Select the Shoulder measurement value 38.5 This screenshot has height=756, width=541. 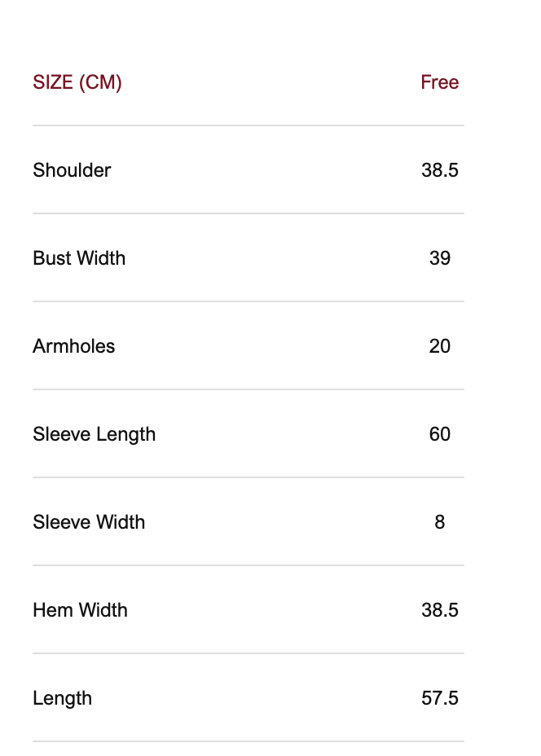[x=439, y=170]
